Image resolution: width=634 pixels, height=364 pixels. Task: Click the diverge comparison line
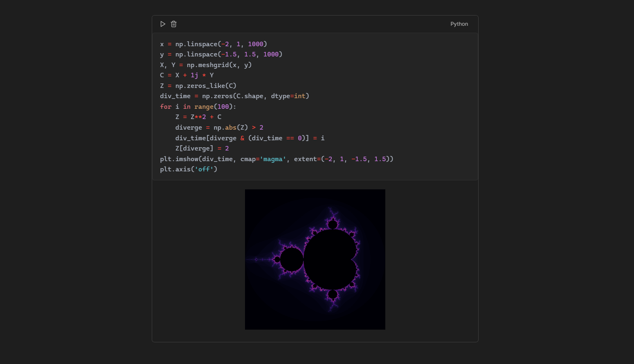[x=219, y=127]
